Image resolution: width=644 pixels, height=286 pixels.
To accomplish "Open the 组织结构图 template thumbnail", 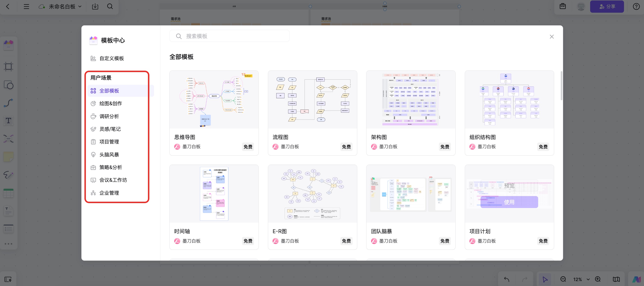I will pos(509,100).
